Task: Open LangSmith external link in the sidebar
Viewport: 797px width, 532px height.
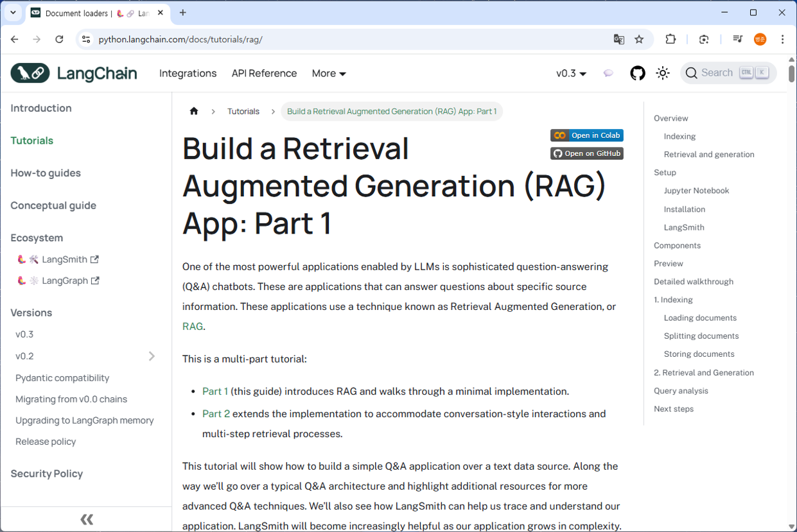Action: [58, 259]
